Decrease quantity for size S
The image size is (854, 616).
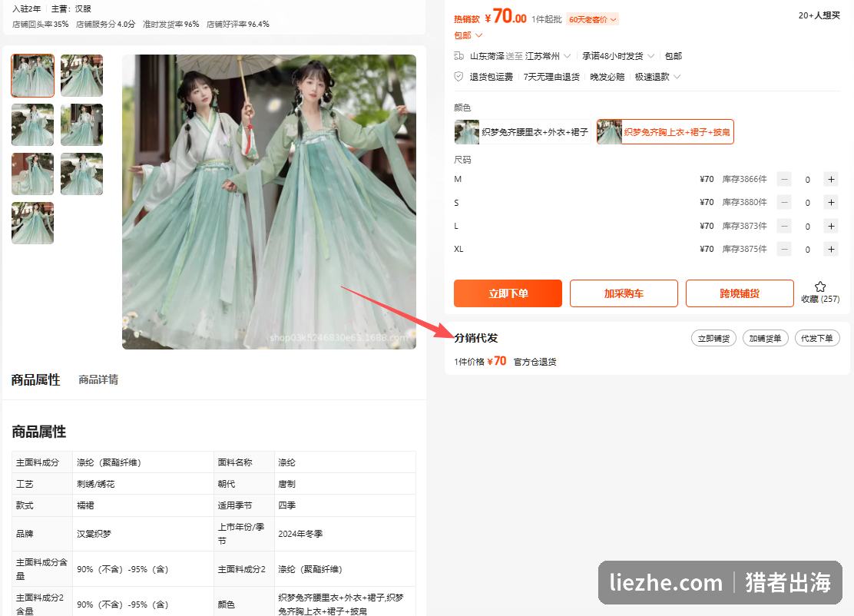784,203
